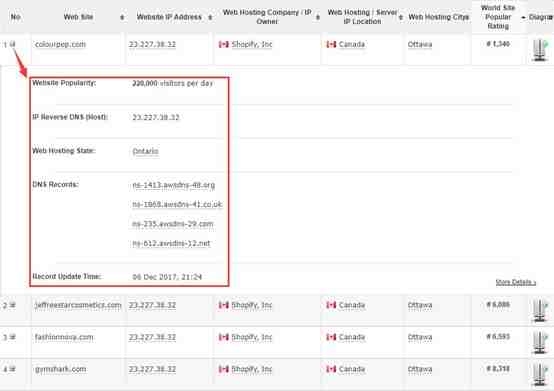Open diagram icon for colourpop.com row
The height and width of the screenshot is (391, 554).
[x=540, y=50]
